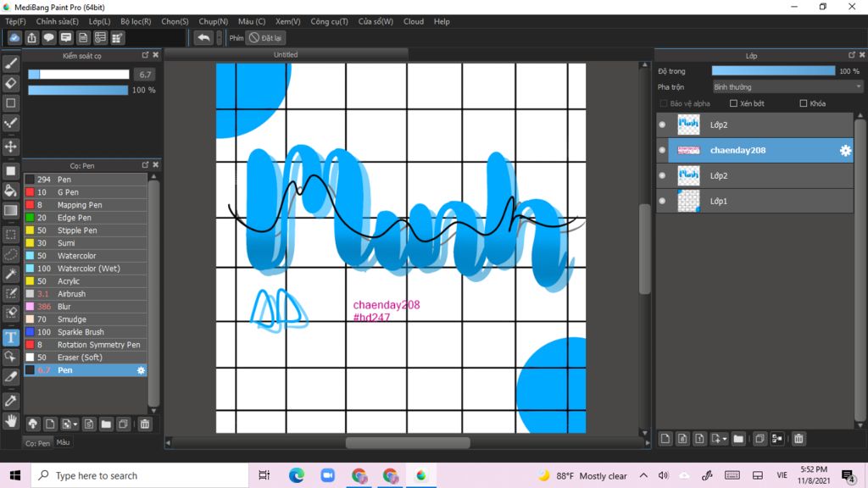Click the taskbar search box
This screenshot has height=488, width=868.
pos(140,475)
